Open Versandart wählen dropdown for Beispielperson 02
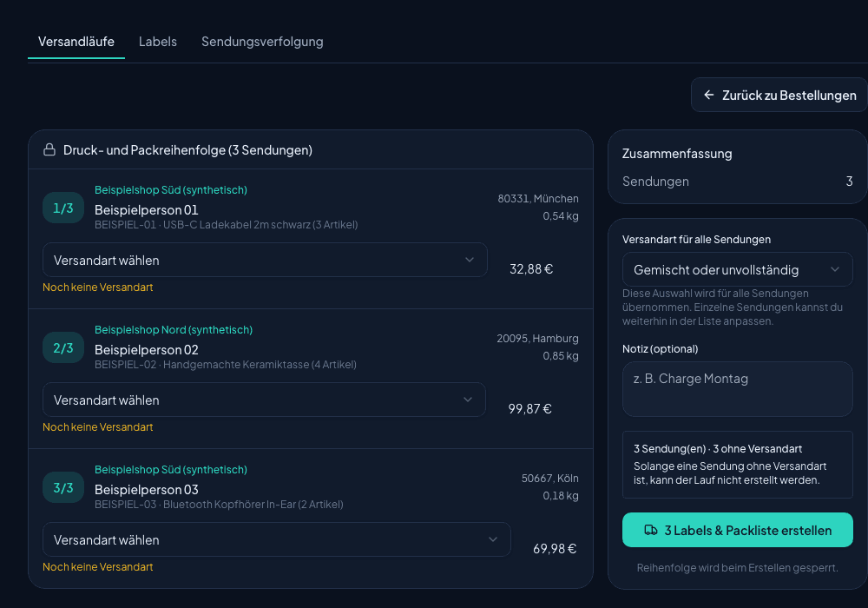868x608 pixels. tap(264, 400)
